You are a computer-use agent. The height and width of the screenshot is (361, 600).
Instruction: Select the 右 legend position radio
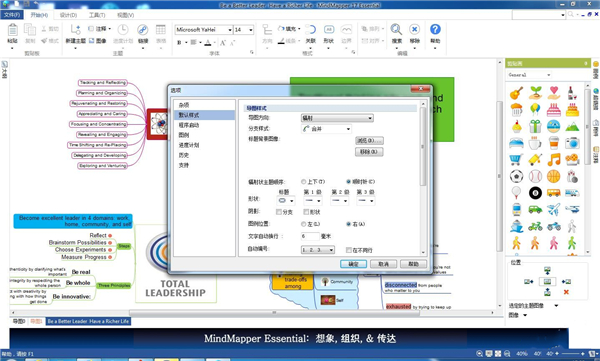348,224
